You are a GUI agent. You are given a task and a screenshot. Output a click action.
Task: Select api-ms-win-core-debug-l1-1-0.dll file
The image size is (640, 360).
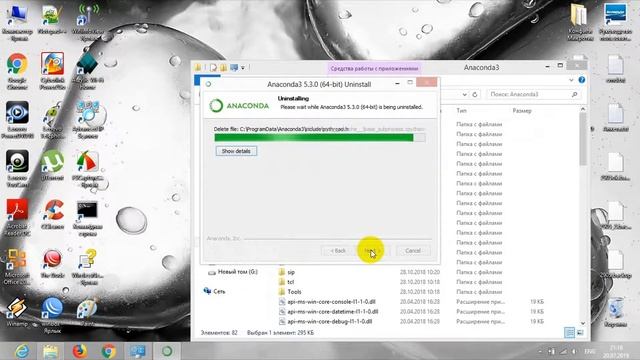[329, 321]
